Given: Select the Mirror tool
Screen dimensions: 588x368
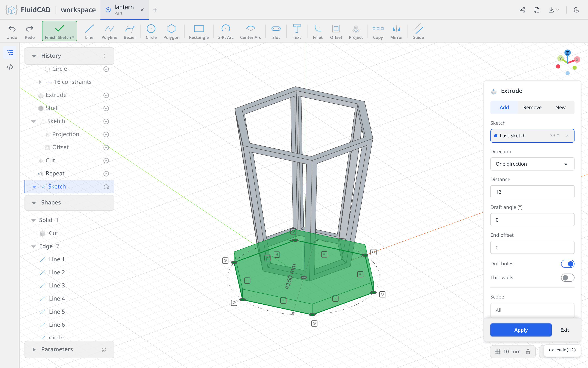Looking at the screenshot, I should 396,32.
